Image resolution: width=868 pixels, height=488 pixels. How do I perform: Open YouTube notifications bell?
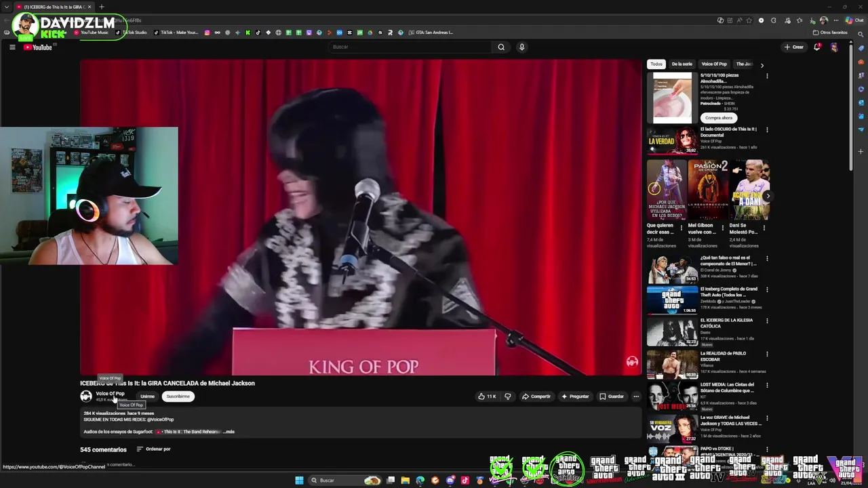pyautogui.click(x=817, y=47)
